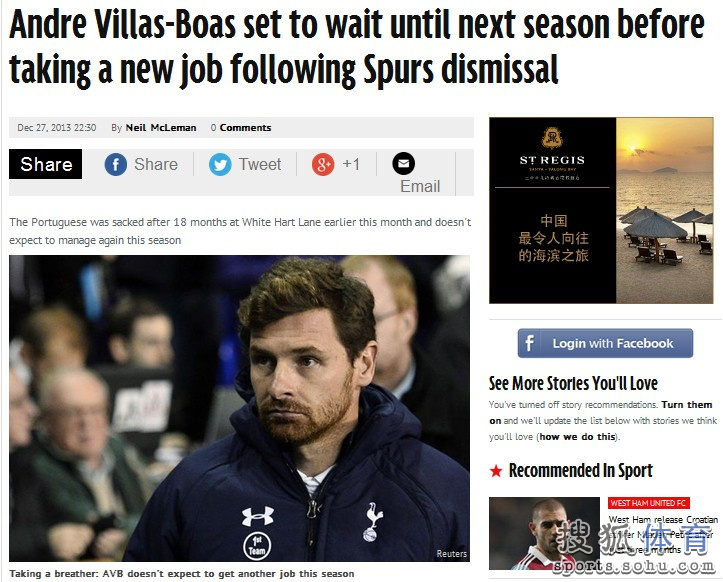723x582 pixels.
Task: Open author Neil McLeman's page
Action: 161,128
